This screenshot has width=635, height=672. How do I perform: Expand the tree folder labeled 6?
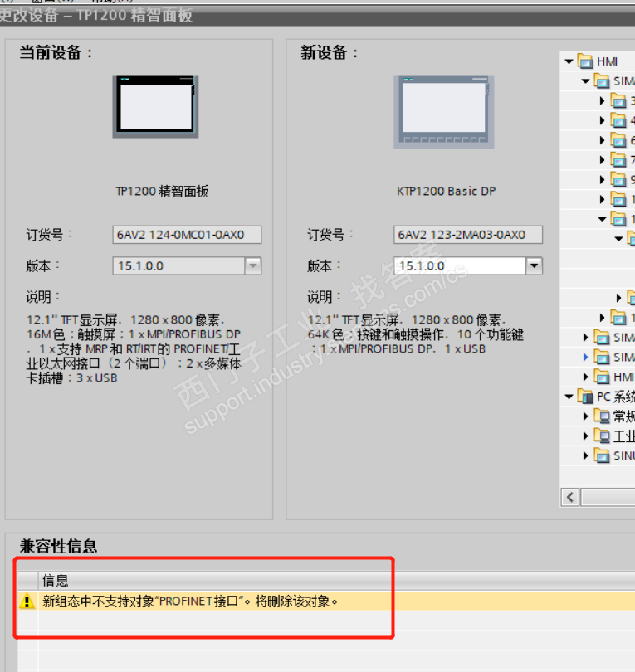coord(602,140)
